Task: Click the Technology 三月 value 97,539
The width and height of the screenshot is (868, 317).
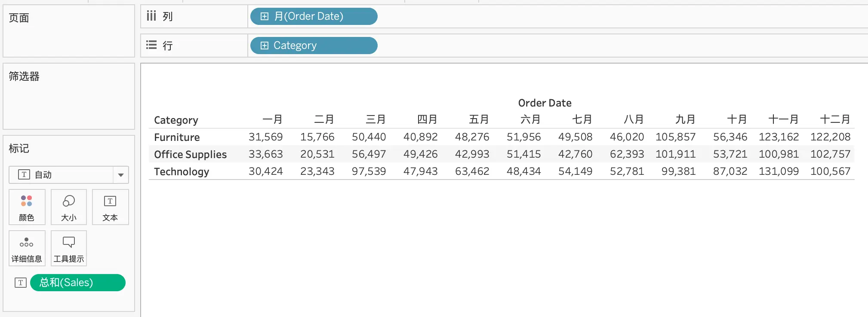Action: (369, 171)
